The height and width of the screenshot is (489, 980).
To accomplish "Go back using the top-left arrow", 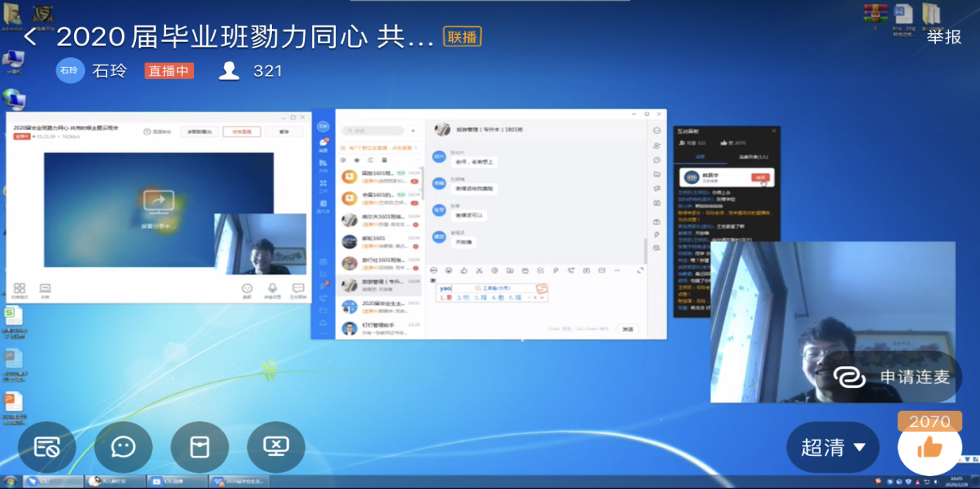I will [x=30, y=36].
